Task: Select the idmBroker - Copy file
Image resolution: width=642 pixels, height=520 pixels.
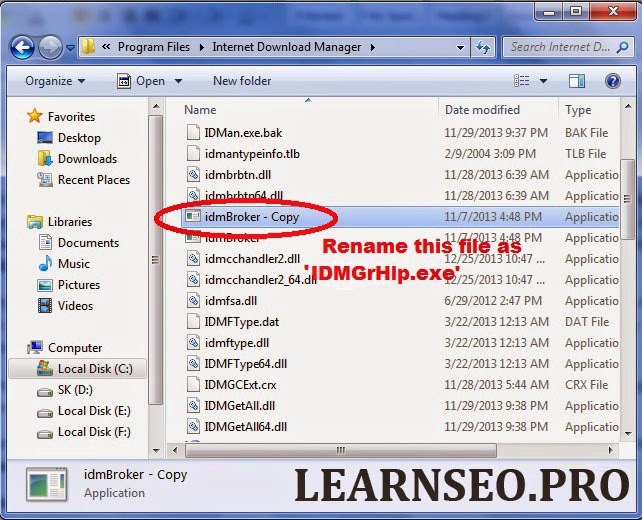Action: 401,217
